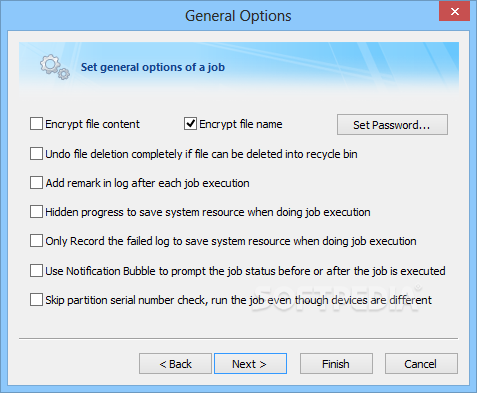Close the General Options dialog with X
Viewport: 477px width, 393px height.
point(454,12)
